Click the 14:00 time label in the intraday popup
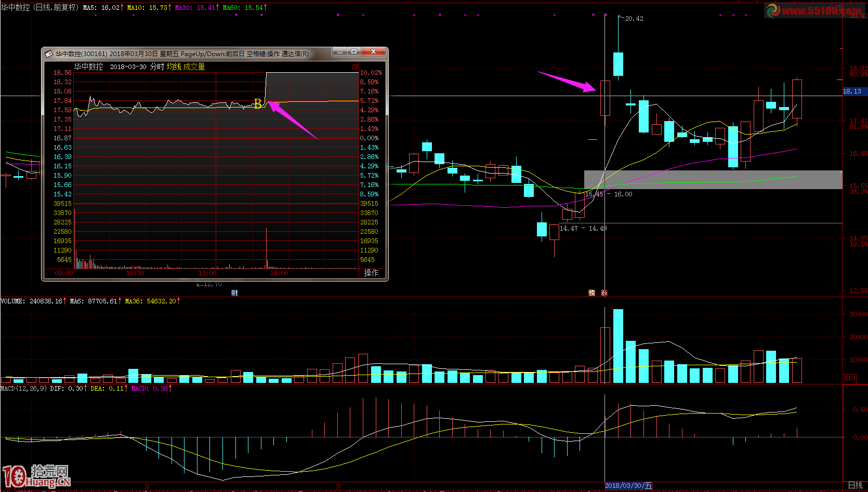Screen dimensions: 868x492 (279, 273)
